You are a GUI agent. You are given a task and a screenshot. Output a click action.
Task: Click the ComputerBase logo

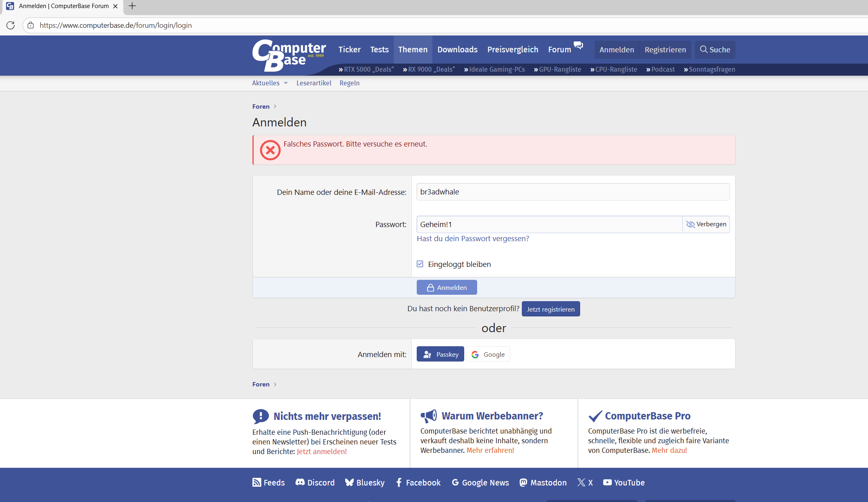pos(289,55)
